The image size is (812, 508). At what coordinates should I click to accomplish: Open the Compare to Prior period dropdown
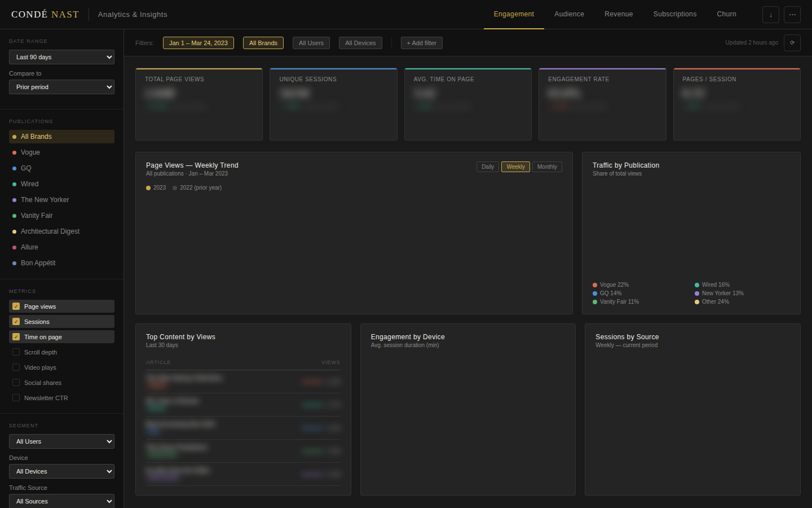click(61, 87)
